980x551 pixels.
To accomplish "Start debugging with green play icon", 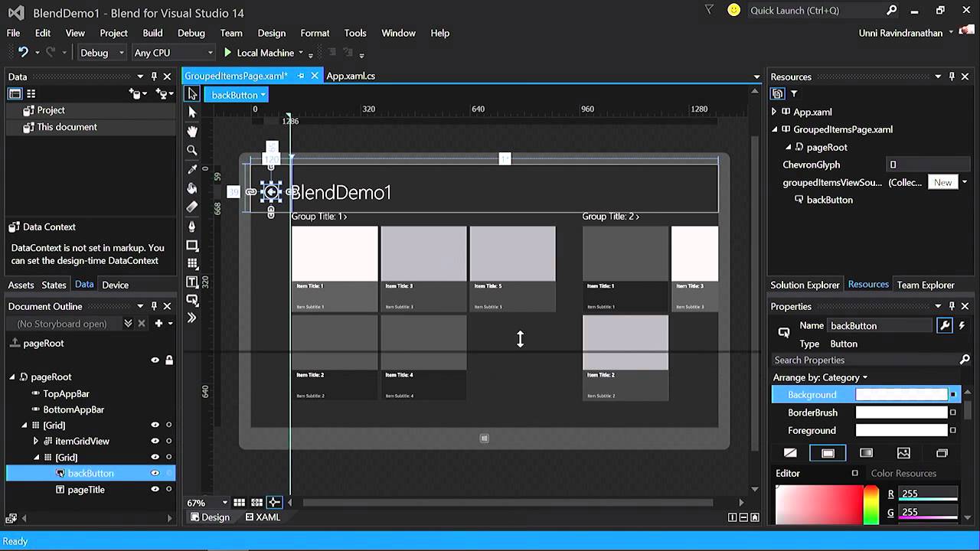I will (227, 53).
